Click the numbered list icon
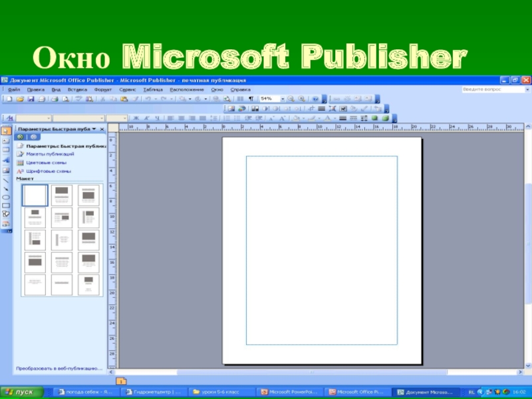The image size is (532, 399). 227,118
